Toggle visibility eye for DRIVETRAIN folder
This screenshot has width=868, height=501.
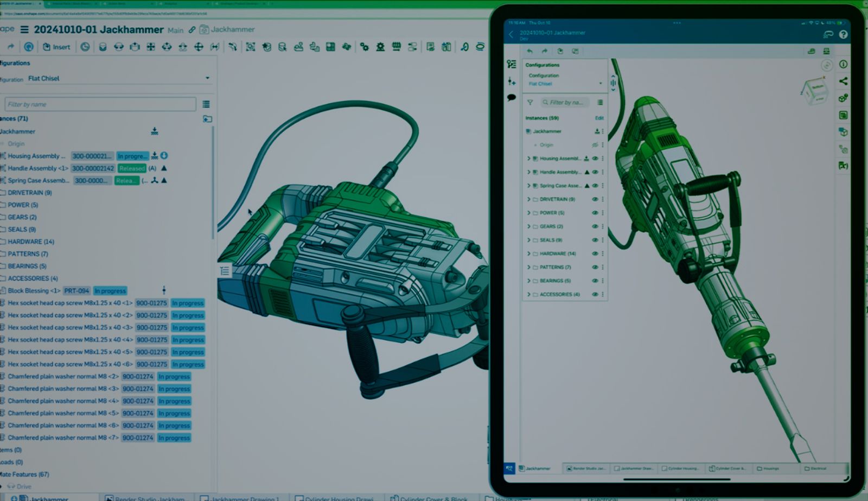595,199
